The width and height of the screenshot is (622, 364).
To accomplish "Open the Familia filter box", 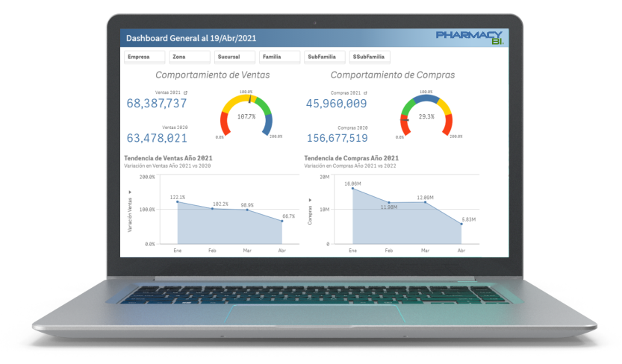I will (280, 57).
